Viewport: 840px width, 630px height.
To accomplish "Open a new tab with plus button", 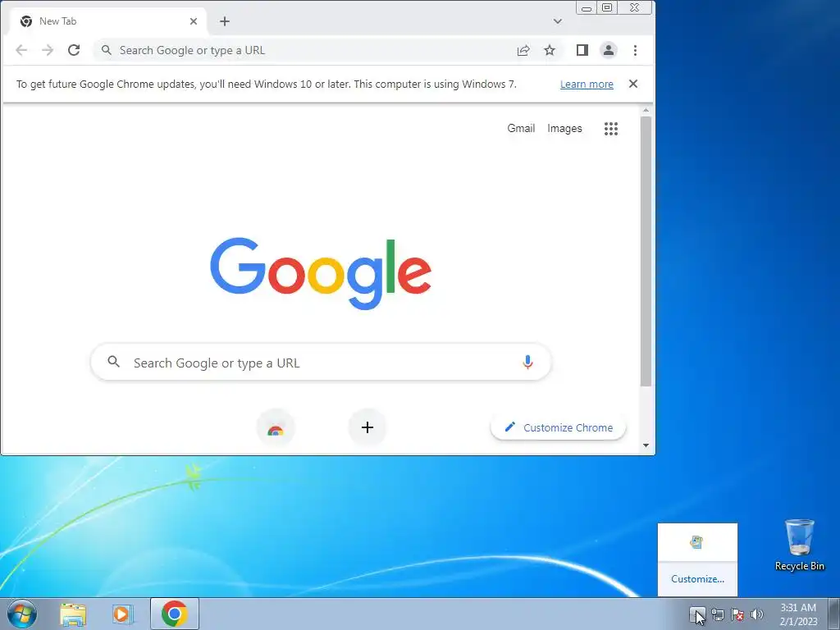I will (225, 21).
